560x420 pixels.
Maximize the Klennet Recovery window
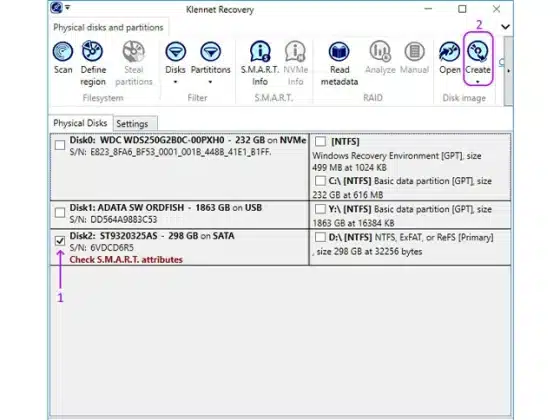pyautogui.click(x=462, y=9)
